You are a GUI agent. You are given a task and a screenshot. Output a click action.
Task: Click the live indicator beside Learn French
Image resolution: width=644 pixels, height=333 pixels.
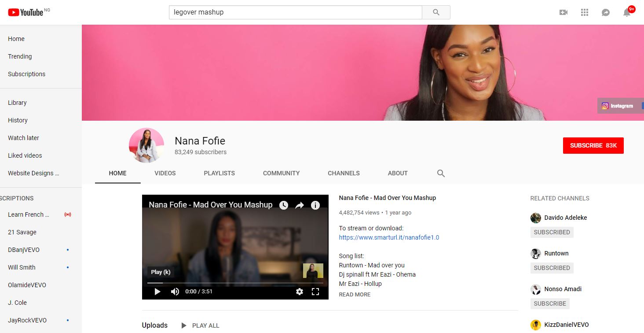(68, 215)
